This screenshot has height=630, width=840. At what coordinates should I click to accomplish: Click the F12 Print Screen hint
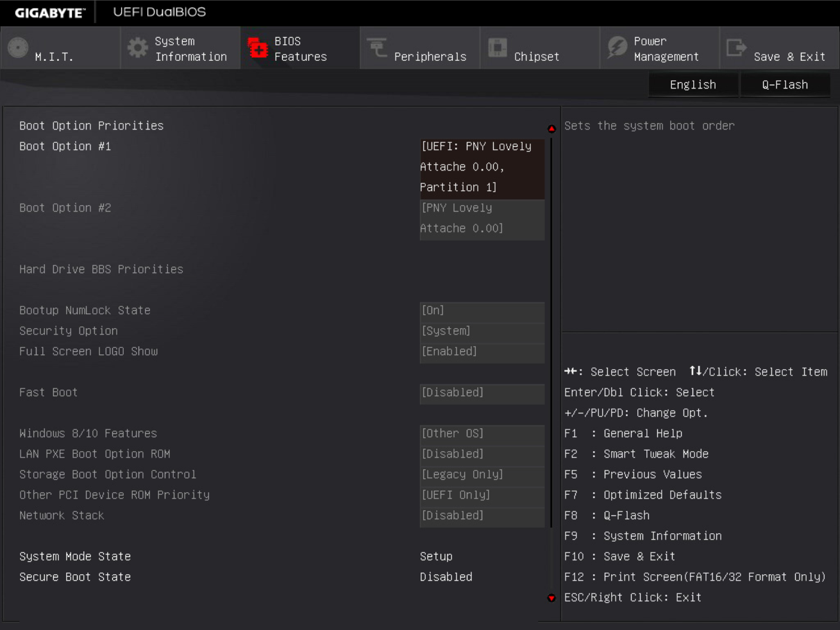click(695, 577)
